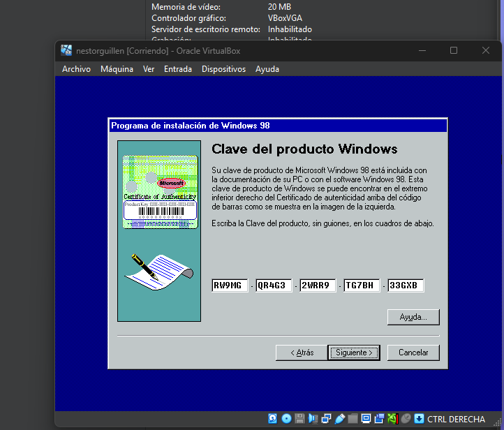This screenshot has width=504, height=430.
Task: Click the audio speaker status icon
Action: pos(313,419)
